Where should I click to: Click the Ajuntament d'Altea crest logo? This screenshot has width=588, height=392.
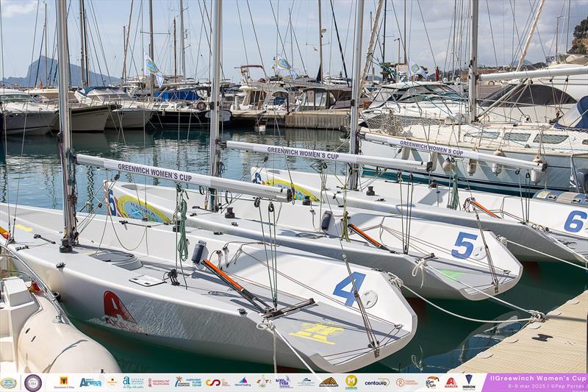[x=64, y=382]
